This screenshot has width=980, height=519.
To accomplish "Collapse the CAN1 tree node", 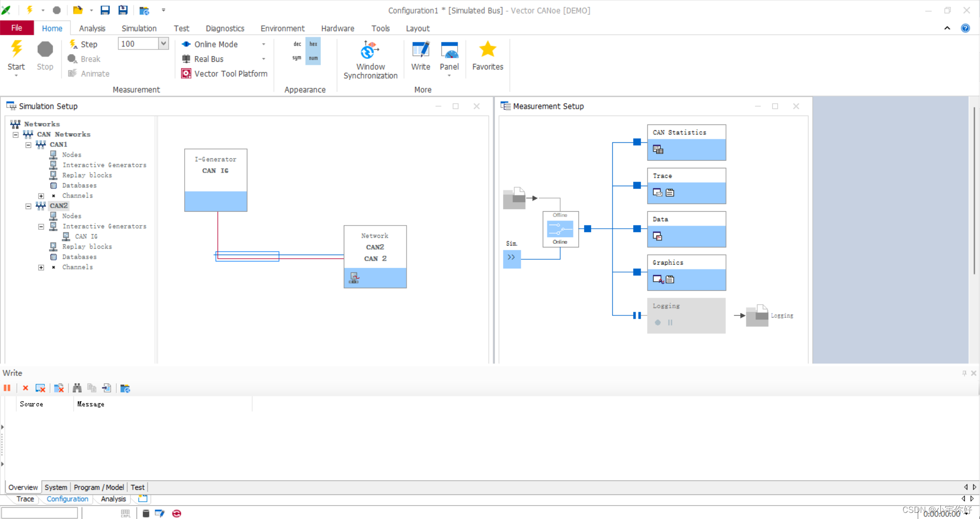I will [29, 145].
